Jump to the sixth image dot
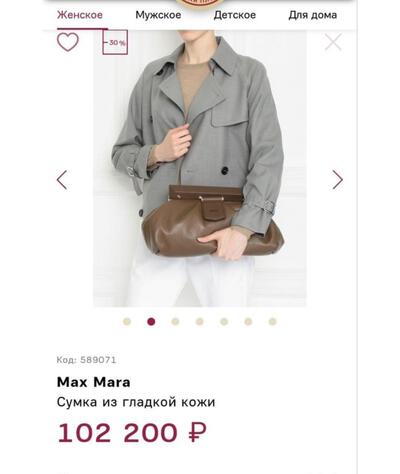This screenshot has height=474, width=400. tap(248, 322)
